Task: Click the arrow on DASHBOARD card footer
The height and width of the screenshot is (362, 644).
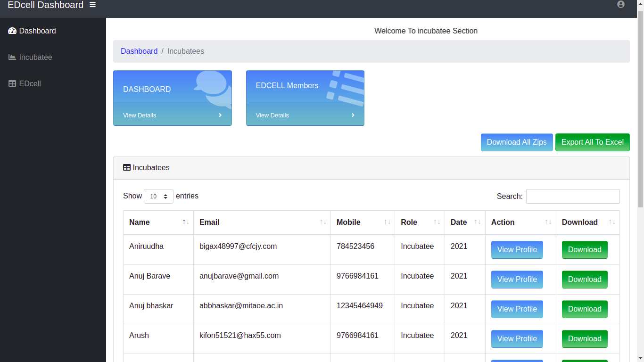Action: pos(220,115)
